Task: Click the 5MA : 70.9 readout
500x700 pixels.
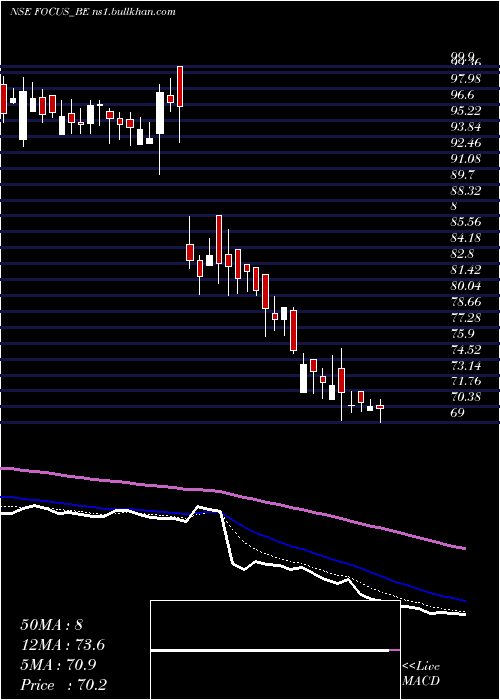Action: click(58, 665)
